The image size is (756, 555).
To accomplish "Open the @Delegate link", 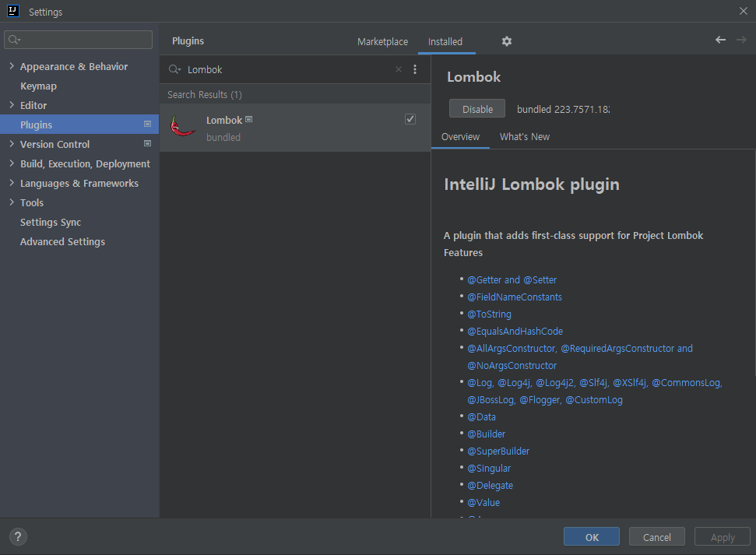I will pyautogui.click(x=490, y=486).
